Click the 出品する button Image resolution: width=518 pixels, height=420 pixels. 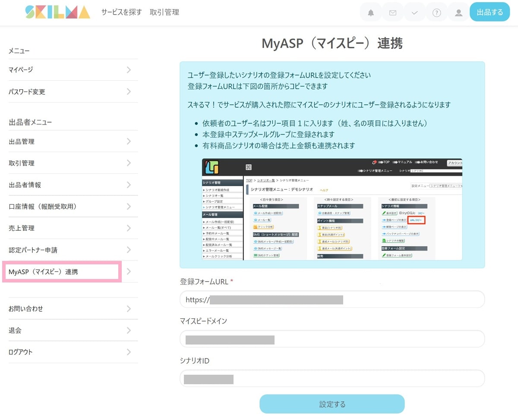point(490,12)
